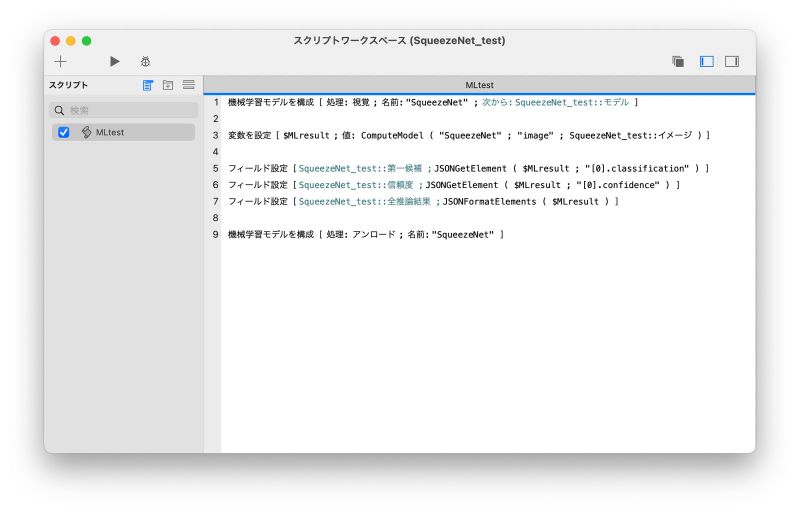Click the magnifier search icon

click(59, 110)
